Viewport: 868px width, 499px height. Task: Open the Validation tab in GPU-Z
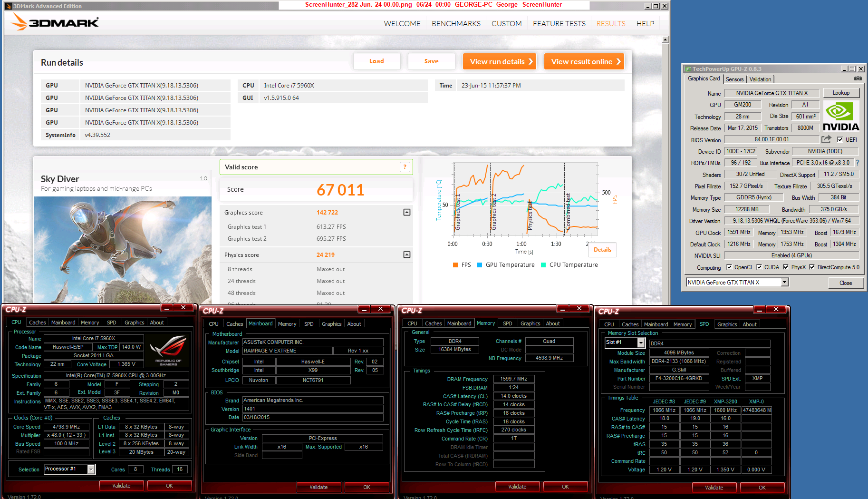tap(761, 79)
